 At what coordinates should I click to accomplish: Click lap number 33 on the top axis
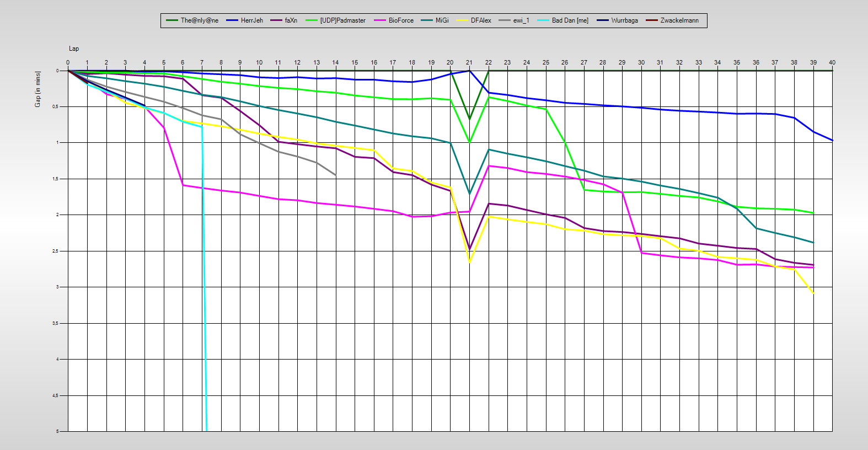tap(699, 62)
